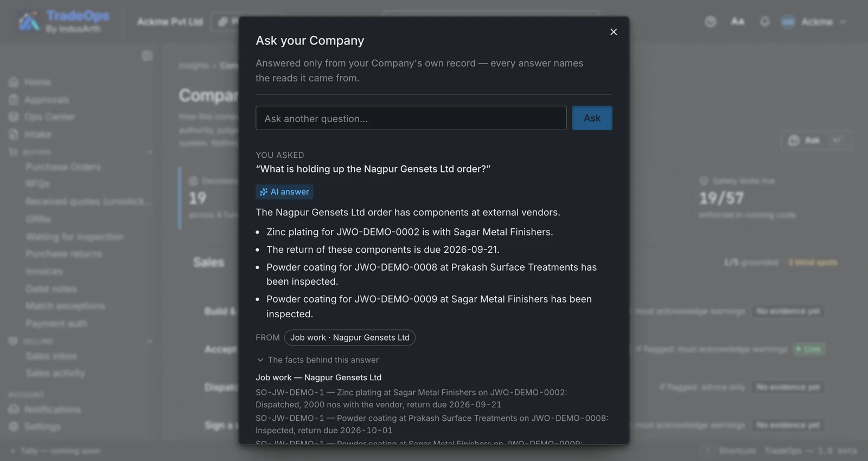The height and width of the screenshot is (461, 868).
Task: Click the dialog title 'Ask your Company'
Action: [x=310, y=41]
